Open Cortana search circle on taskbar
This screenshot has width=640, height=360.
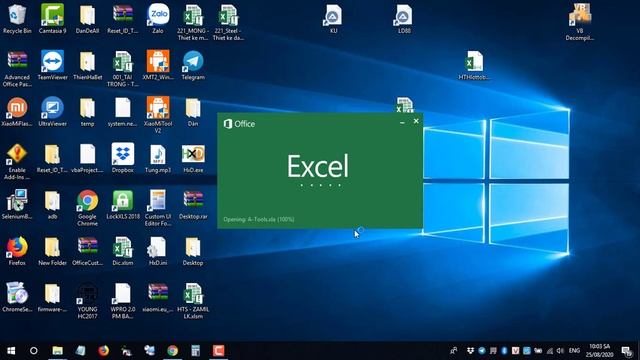point(33,351)
